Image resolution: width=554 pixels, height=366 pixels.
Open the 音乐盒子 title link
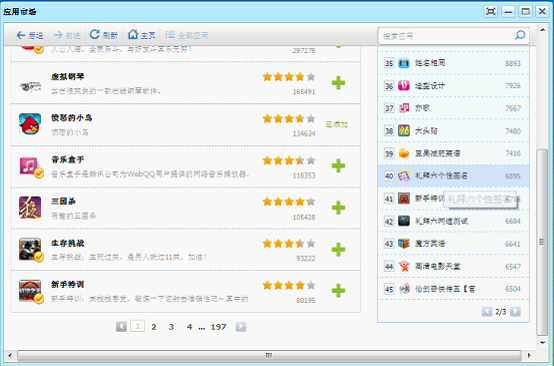click(x=67, y=159)
